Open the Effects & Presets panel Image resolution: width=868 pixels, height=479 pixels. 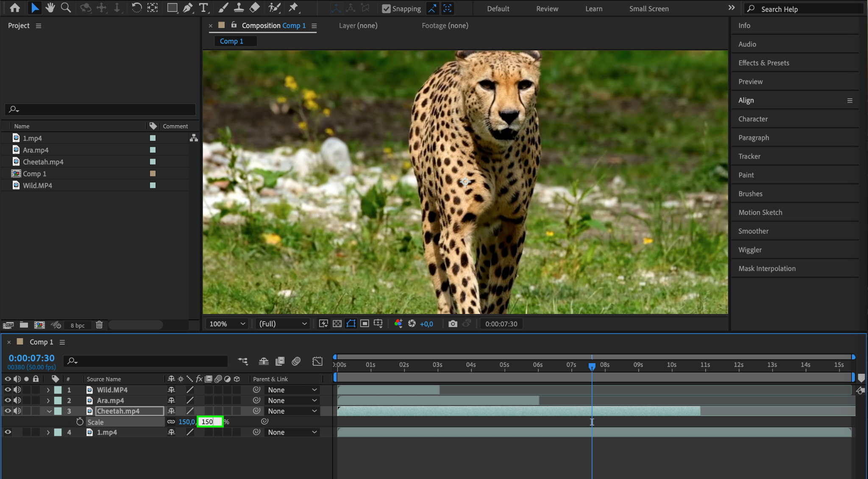point(763,63)
